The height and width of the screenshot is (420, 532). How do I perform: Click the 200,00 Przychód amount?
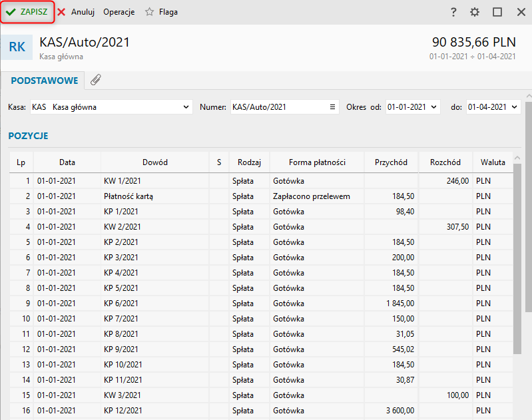[x=403, y=258]
